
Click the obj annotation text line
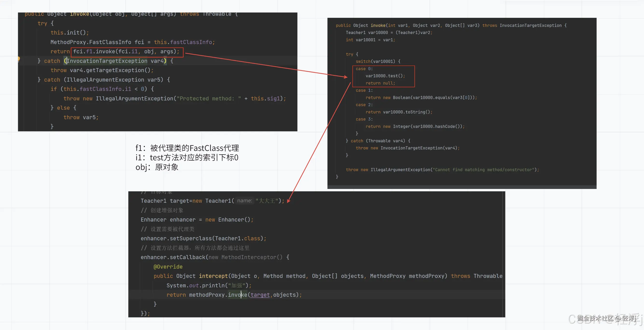click(157, 167)
